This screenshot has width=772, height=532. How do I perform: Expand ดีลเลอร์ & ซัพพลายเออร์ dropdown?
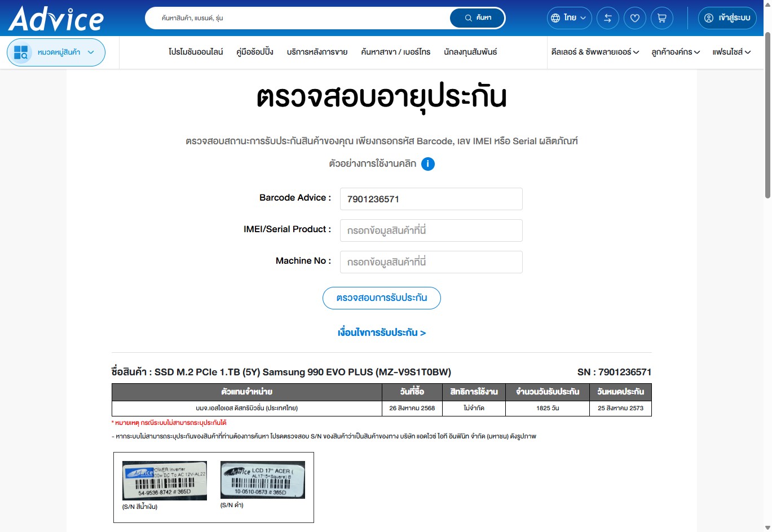click(x=595, y=52)
